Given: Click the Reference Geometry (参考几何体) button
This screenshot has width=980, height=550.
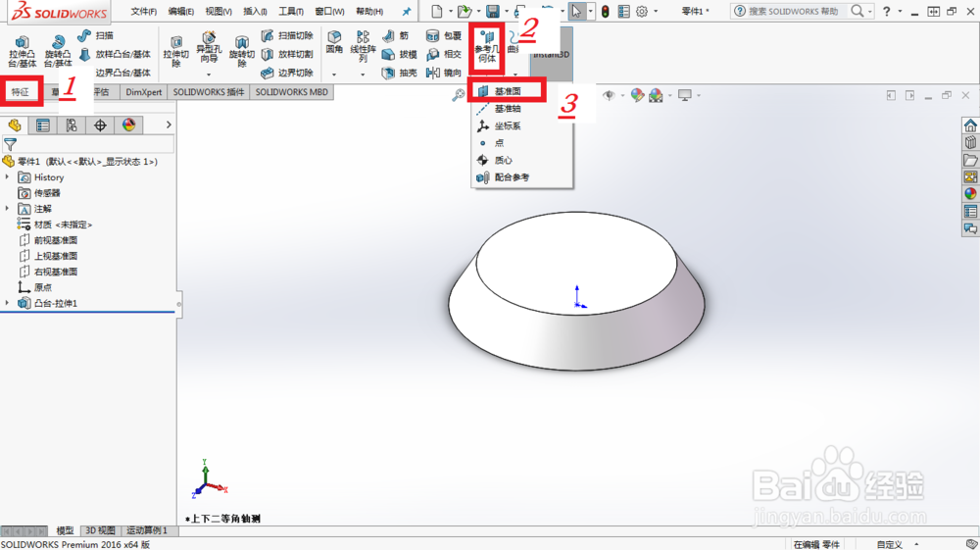Looking at the screenshot, I should [x=486, y=47].
